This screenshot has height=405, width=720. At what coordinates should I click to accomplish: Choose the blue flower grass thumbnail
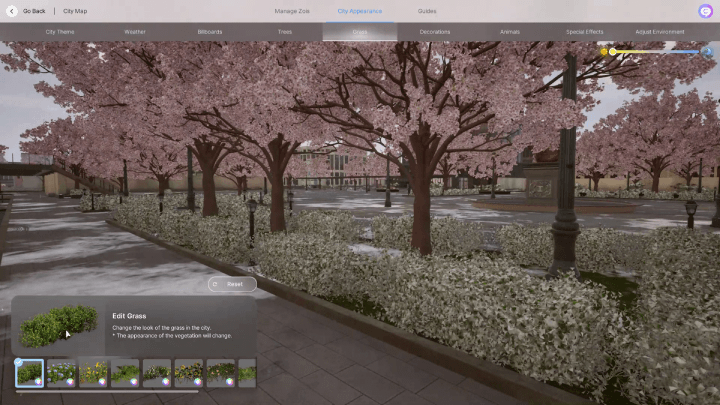[x=61, y=373]
